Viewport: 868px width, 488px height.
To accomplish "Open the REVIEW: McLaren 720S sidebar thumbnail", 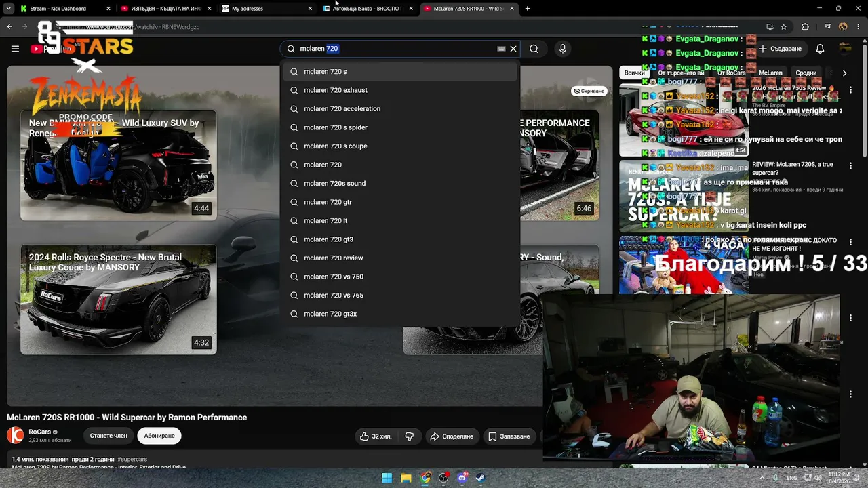I will tap(684, 195).
